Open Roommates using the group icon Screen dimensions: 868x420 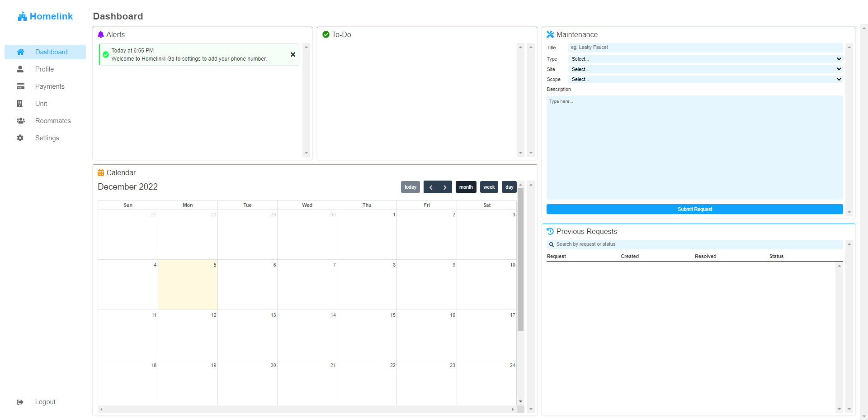pos(20,121)
